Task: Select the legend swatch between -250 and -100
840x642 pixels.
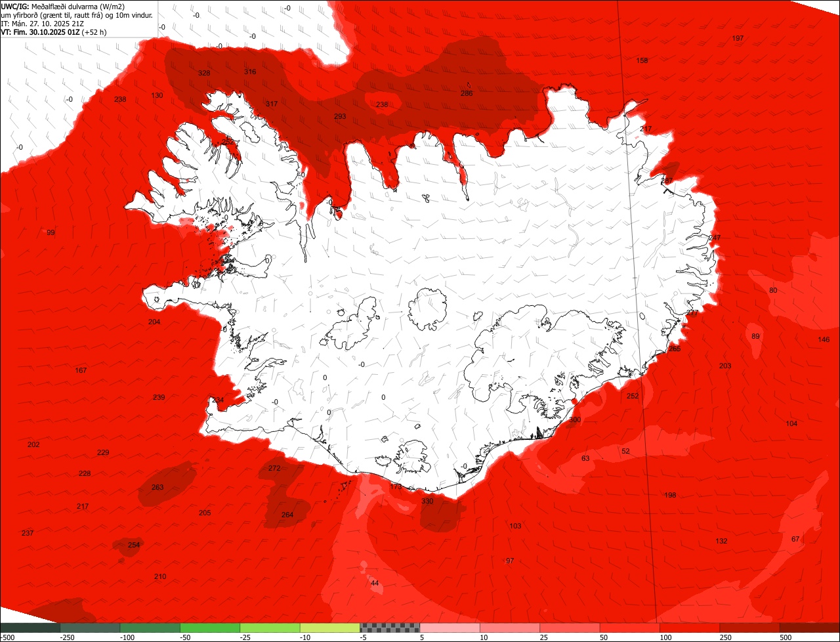Action: point(90,628)
